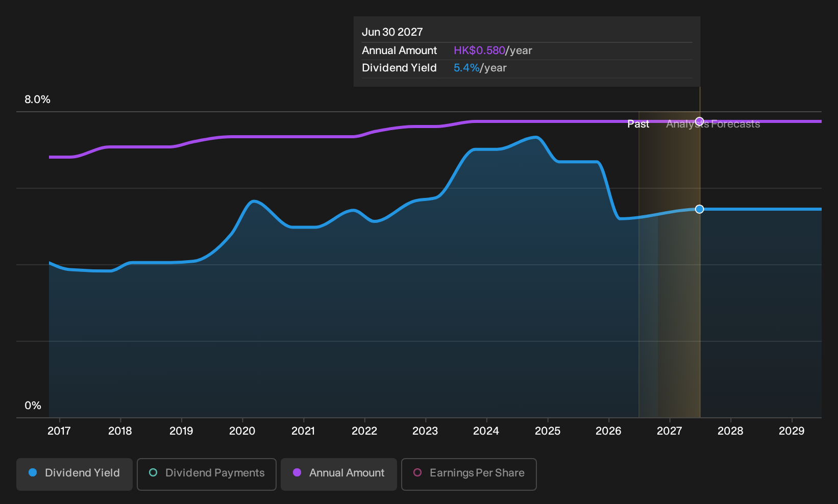838x504 pixels.
Task: Click the 2027 x-axis label
Action: (x=670, y=431)
